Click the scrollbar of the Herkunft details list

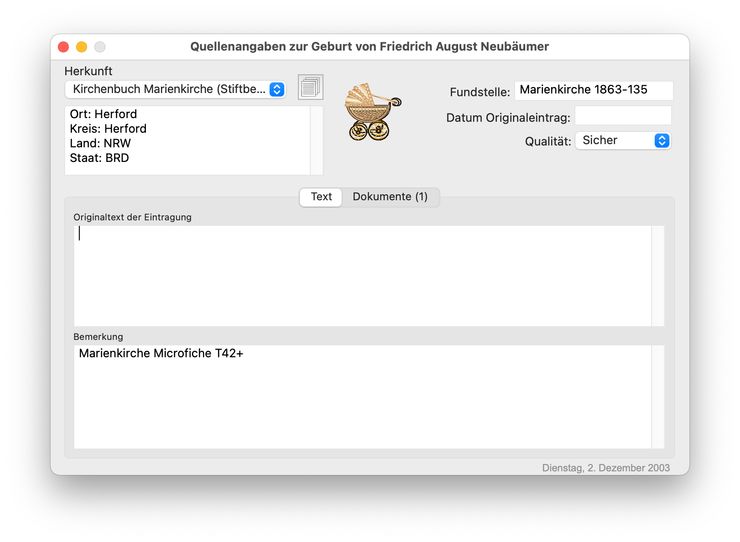pos(317,140)
